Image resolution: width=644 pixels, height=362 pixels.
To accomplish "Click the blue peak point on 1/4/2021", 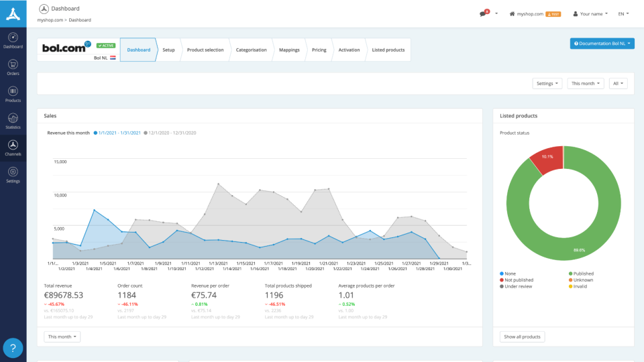I will [95, 210].
